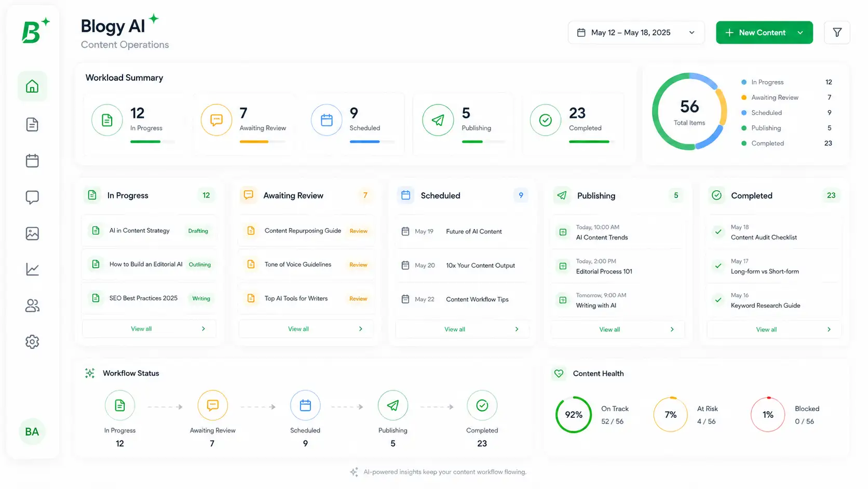The image size is (868, 489).
Task: Open the Writing with AI item
Action: pos(617,300)
